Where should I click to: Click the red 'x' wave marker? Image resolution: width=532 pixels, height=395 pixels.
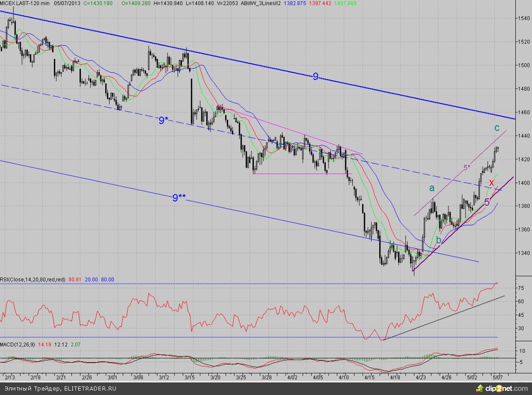pos(492,183)
